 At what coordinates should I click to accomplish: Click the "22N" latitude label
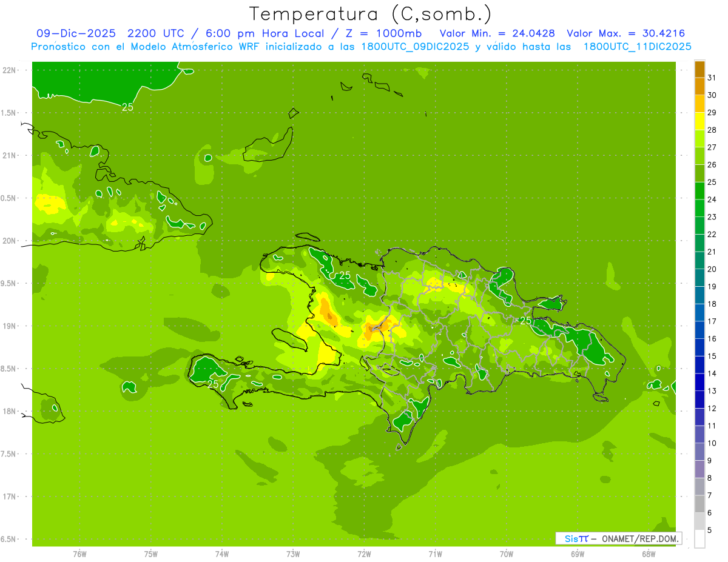click(x=10, y=70)
